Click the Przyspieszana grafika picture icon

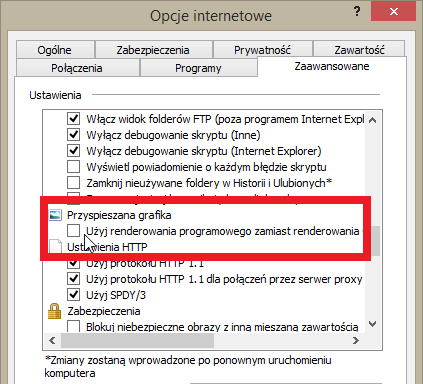[x=55, y=215]
